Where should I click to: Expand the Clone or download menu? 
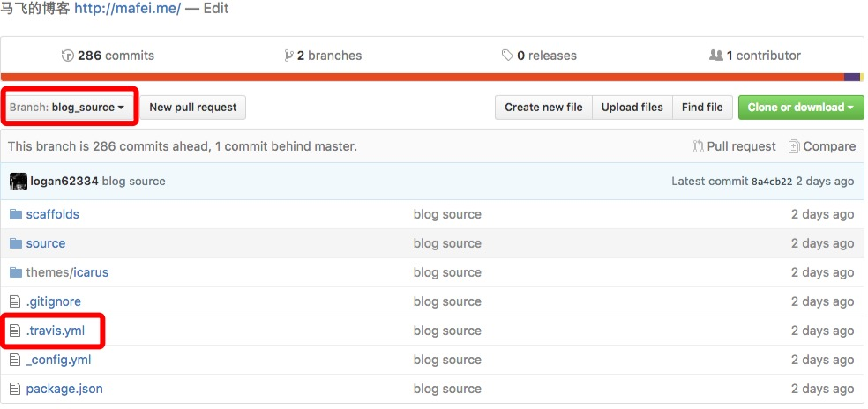(x=800, y=108)
